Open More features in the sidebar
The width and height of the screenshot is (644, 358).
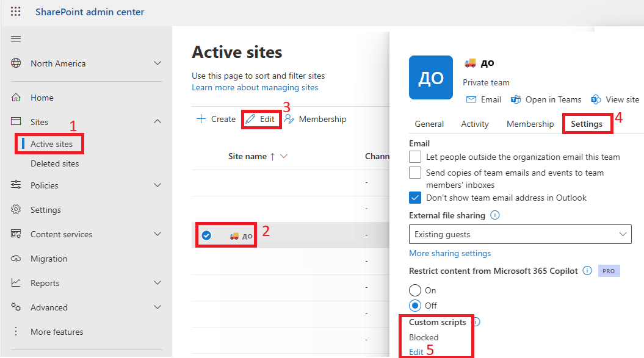(x=57, y=332)
